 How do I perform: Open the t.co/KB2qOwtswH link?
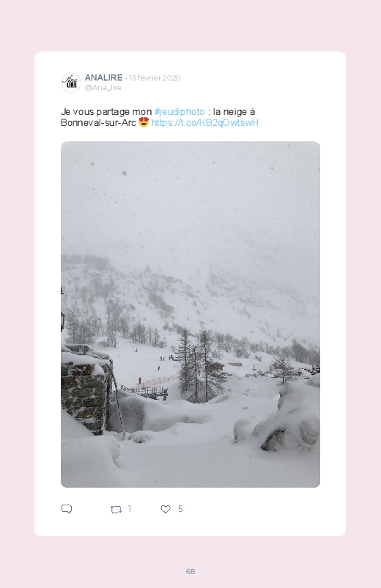[x=205, y=122]
